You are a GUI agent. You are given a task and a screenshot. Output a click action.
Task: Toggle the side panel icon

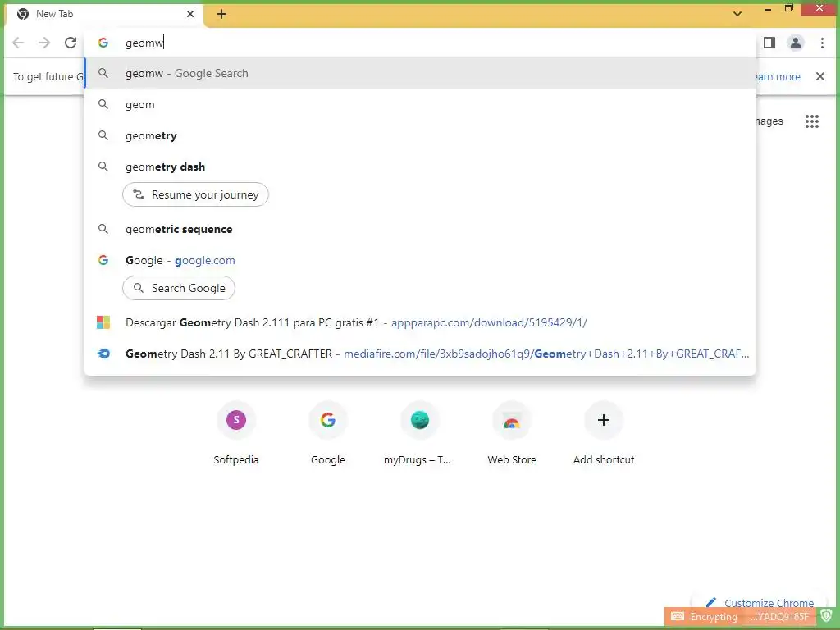pos(769,43)
